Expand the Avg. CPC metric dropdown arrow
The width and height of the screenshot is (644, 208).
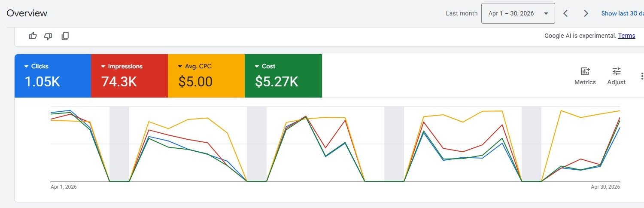[x=180, y=67]
